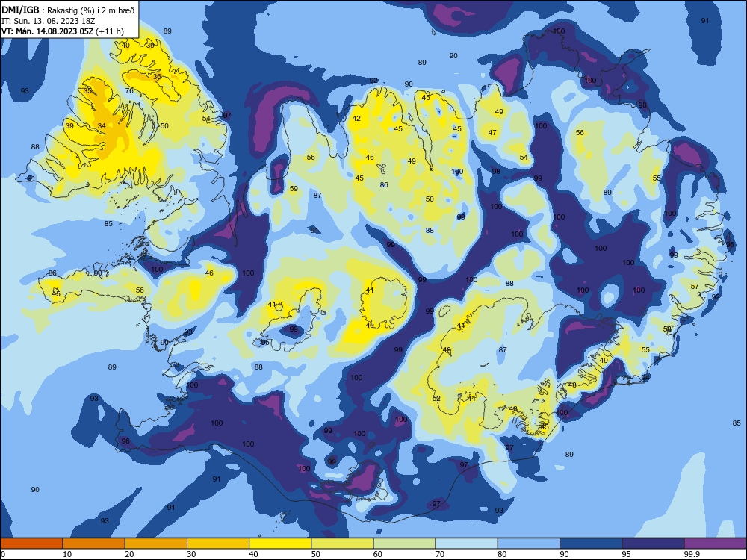
Task: Select the purple above-99.9 legend swatch
Action: 715,544
